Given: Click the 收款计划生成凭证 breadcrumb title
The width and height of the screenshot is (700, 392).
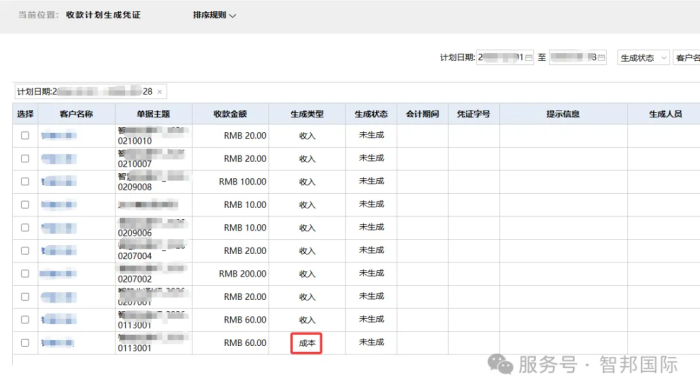Looking at the screenshot, I should tap(103, 15).
